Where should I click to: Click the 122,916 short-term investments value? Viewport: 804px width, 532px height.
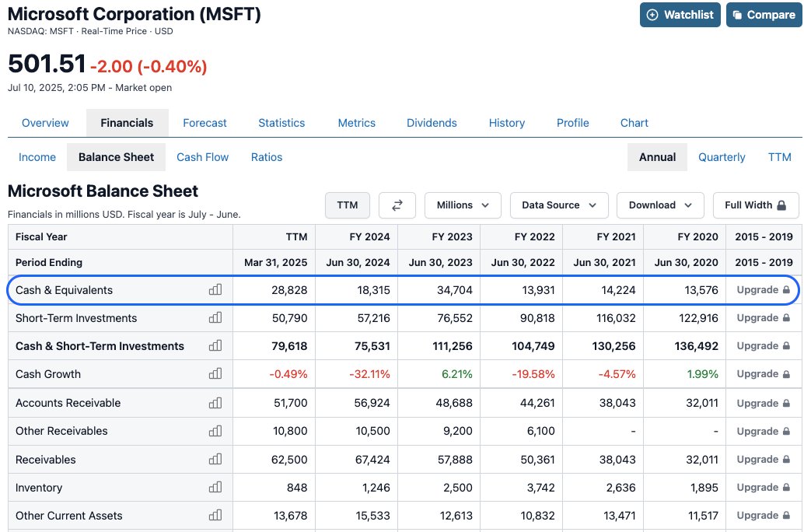click(698, 318)
